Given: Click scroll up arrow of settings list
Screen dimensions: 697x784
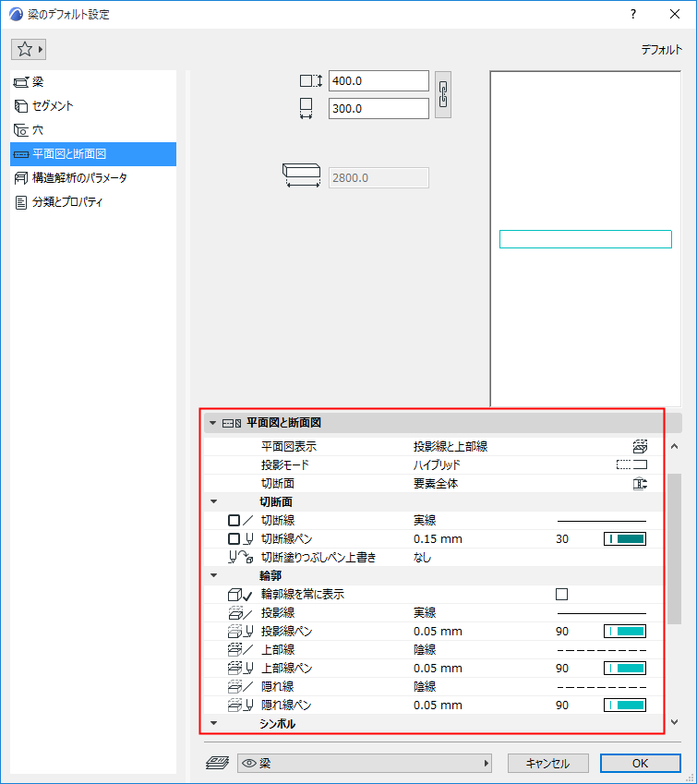Looking at the screenshot, I should click(675, 447).
